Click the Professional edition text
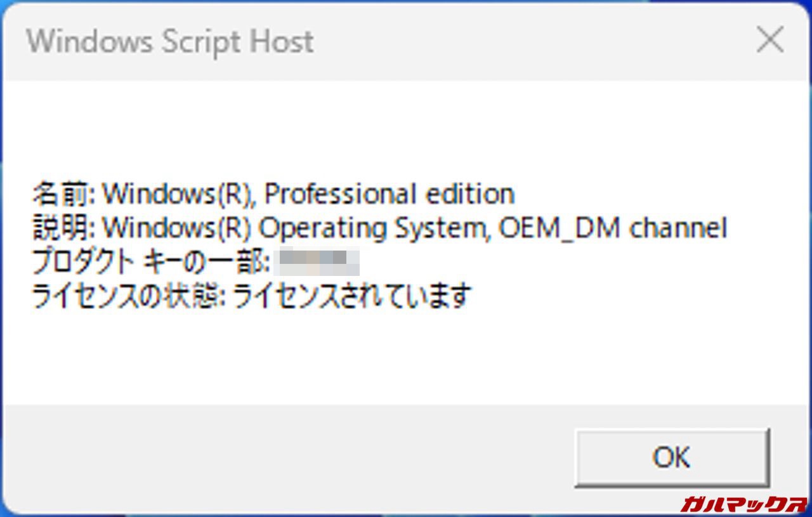The image size is (812, 517). click(388, 194)
